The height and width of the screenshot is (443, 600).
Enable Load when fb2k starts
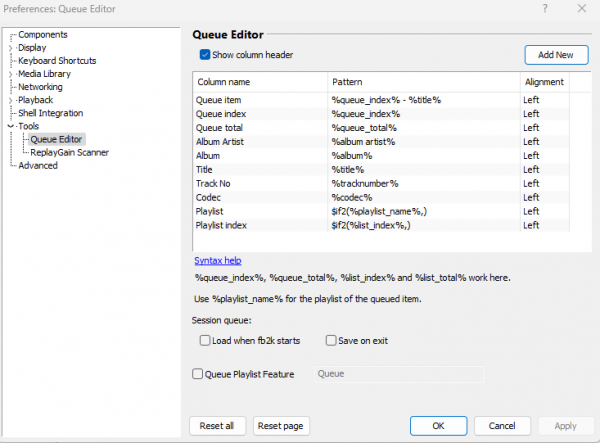205,341
